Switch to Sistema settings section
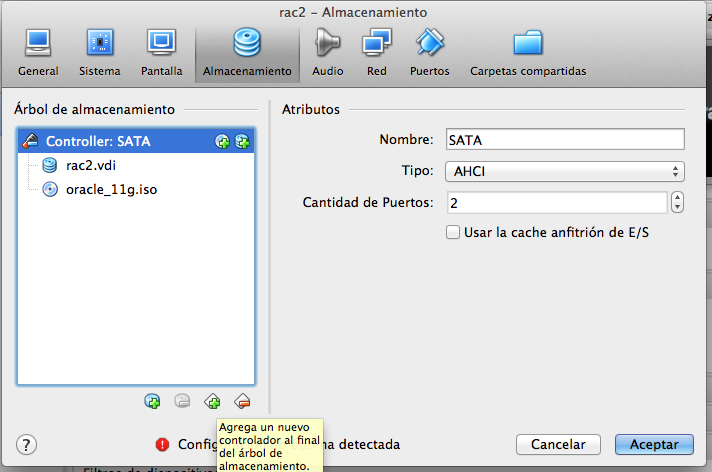712x472 pixels. click(x=99, y=53)
